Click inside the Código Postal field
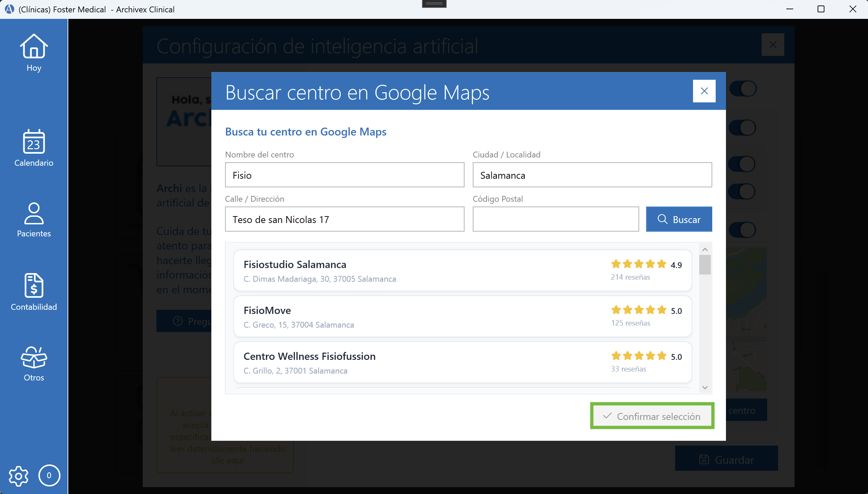 tap(555, 219)
